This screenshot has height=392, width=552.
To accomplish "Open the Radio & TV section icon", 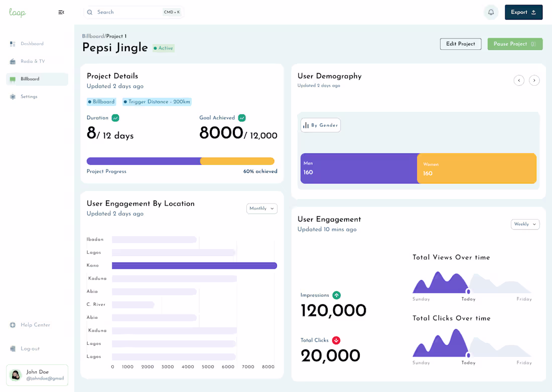I will tap(12, 61).
